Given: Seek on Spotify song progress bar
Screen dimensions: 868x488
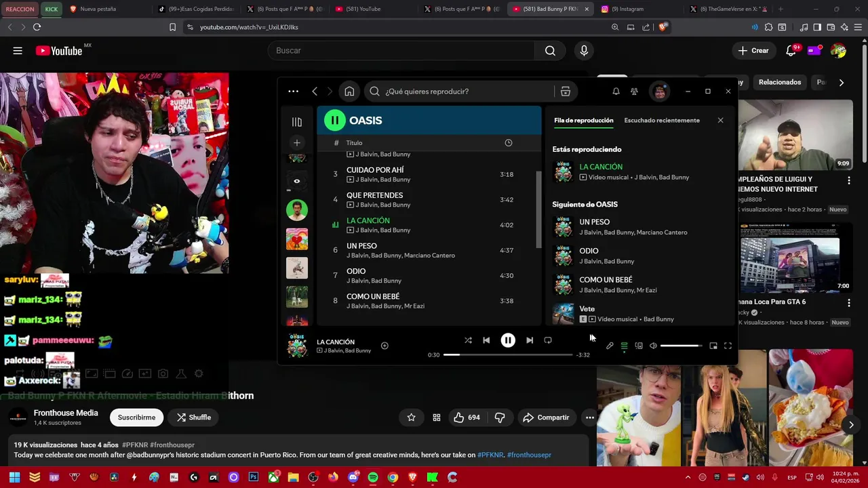Looking at the screenshot, I should point(508,354).
